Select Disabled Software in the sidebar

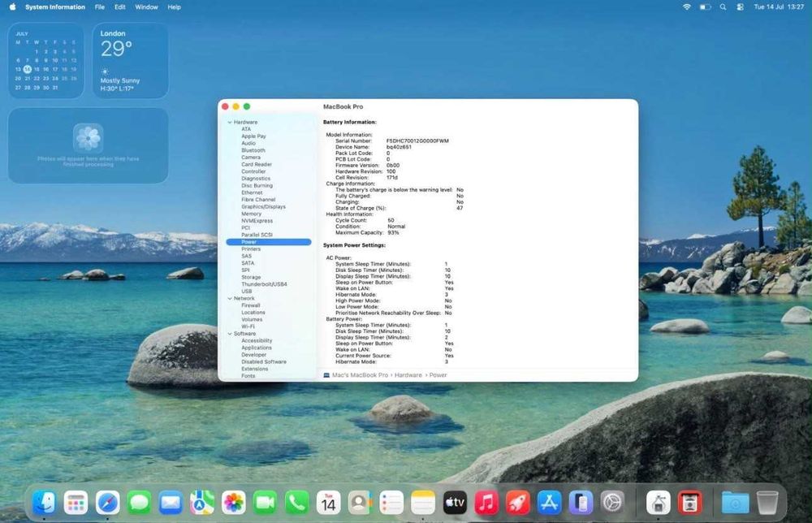[x=264, y=362]
